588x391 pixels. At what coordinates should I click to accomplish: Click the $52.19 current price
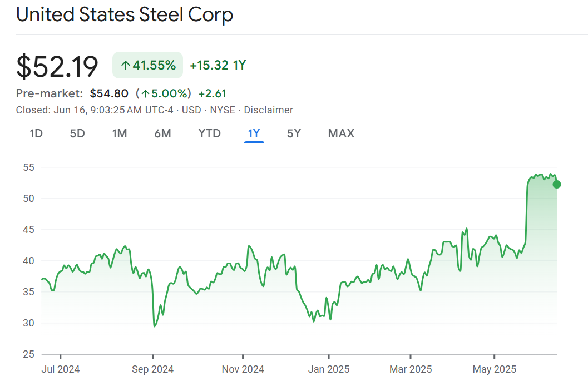coord(57,66)
